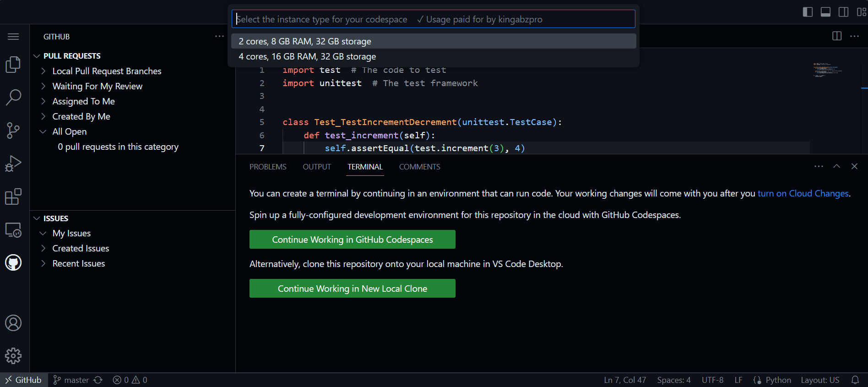Switch to the Comments tab
This screenshot has width=868, height=387.
click(420, 167)
